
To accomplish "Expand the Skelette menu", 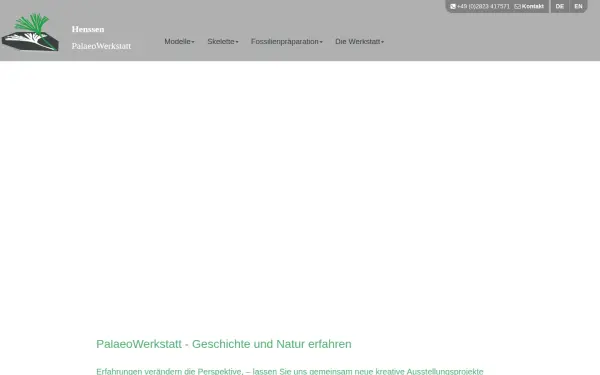I will point(223,41).
